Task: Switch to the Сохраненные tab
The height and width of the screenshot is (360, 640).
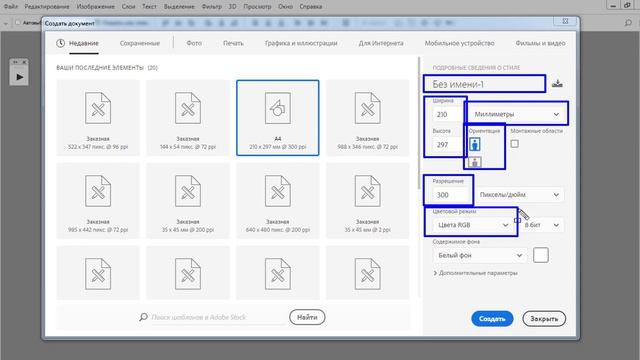Action: coord(140,43)
